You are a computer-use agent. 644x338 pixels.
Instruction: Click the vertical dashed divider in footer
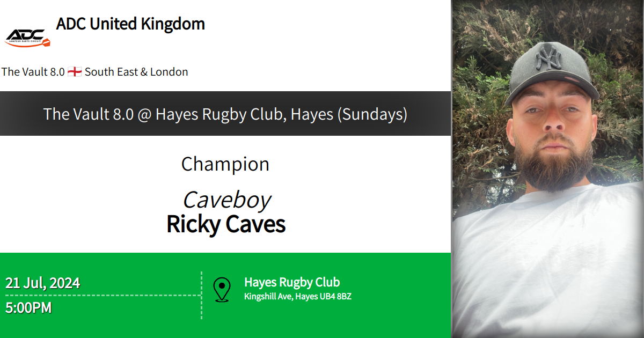click(x=202, y=311)
